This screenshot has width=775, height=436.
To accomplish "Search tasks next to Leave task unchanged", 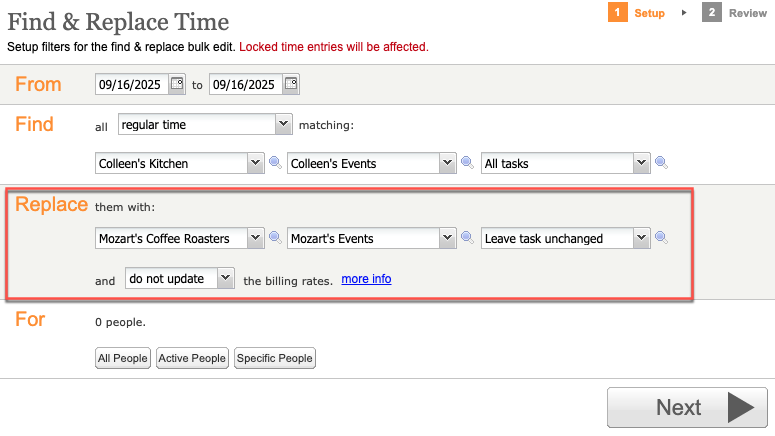I will tap(661, 238).
